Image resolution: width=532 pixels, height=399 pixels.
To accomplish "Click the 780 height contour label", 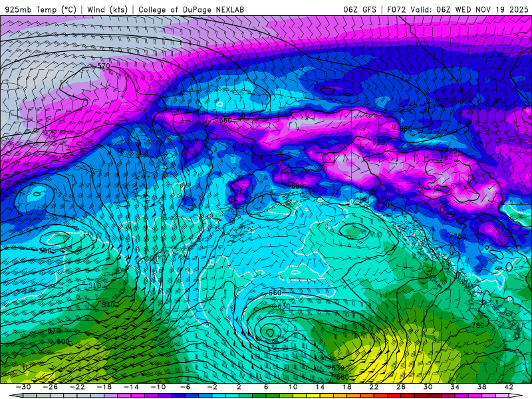I will pyautogui.click(x=477, y=325).
